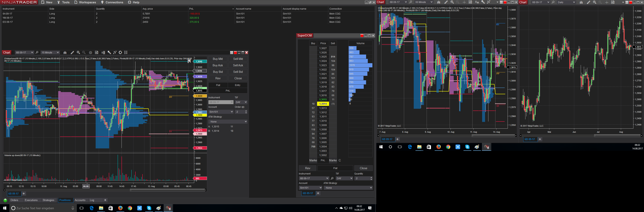
Task: Select the ES 09-17 position row
Action: click(188, 22)
